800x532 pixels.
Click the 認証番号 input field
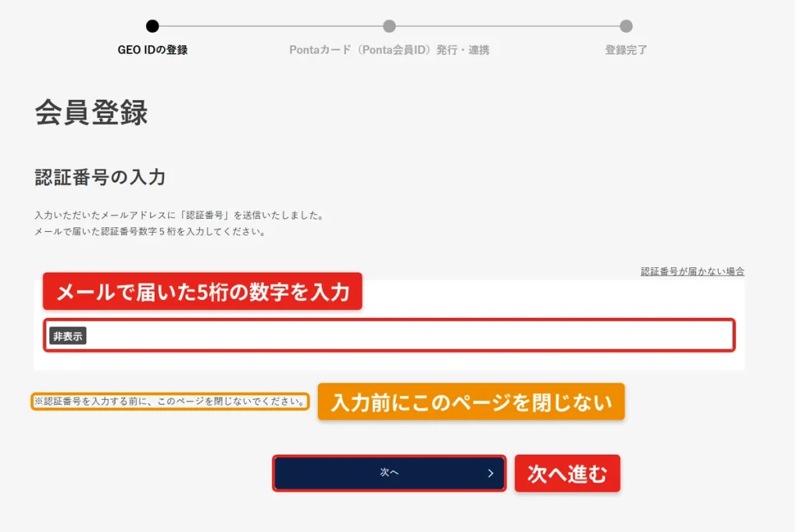[389, 335]
